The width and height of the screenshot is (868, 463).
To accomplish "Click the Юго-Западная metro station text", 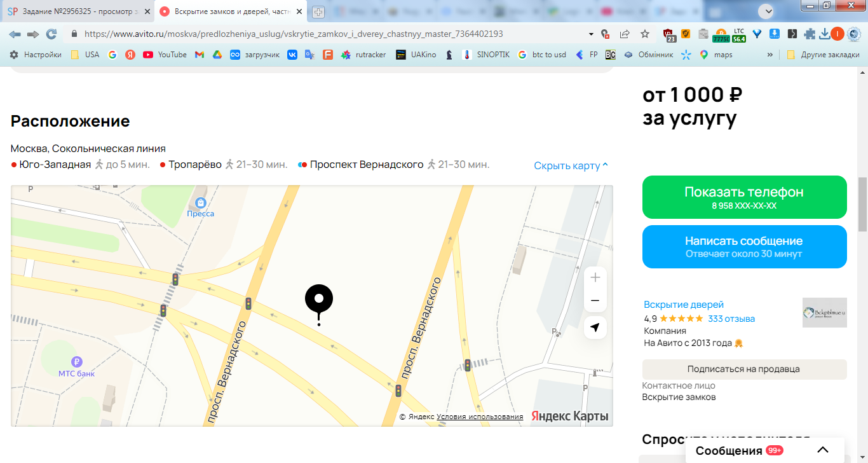I will click(x=55, y=165).
